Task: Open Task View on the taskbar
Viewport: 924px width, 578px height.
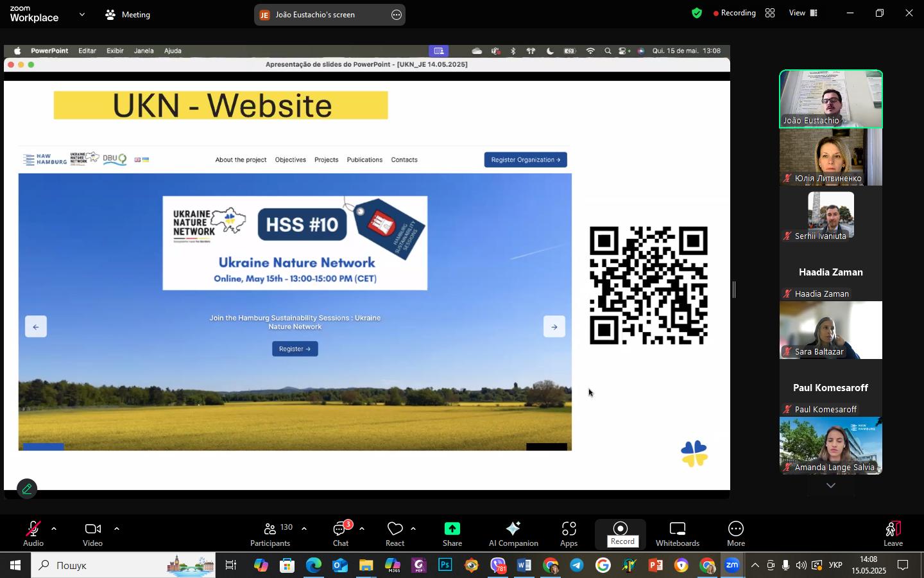Action: [231, 566]
